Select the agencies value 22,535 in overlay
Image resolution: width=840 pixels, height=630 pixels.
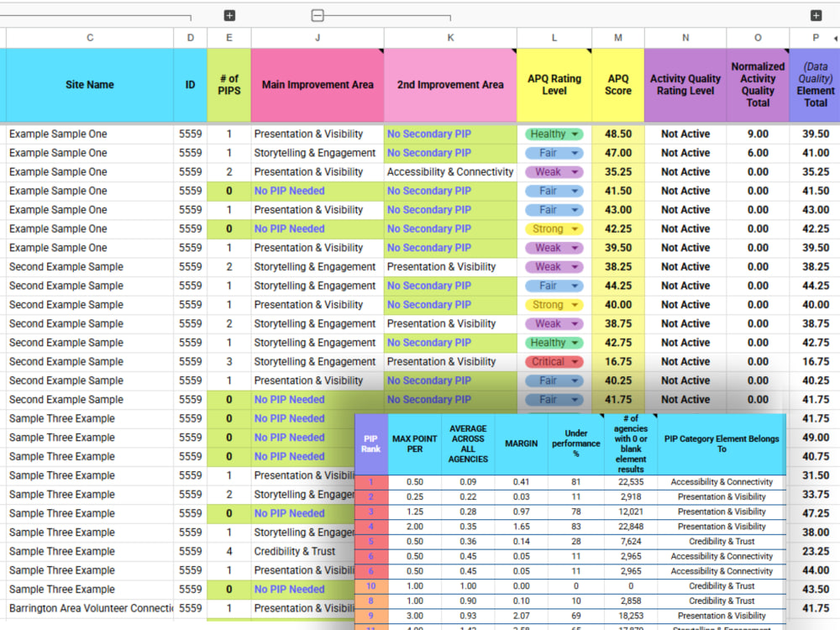coord(631,482)
